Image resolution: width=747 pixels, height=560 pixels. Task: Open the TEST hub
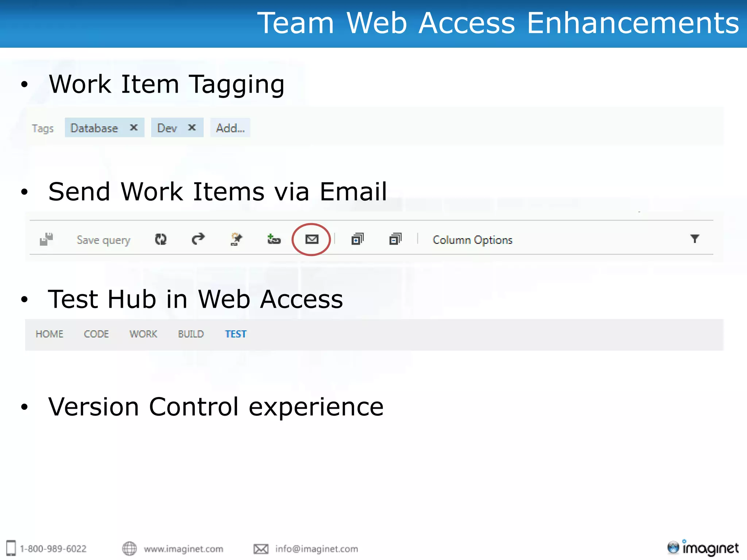pyautogui.click(x=236, y=334)
